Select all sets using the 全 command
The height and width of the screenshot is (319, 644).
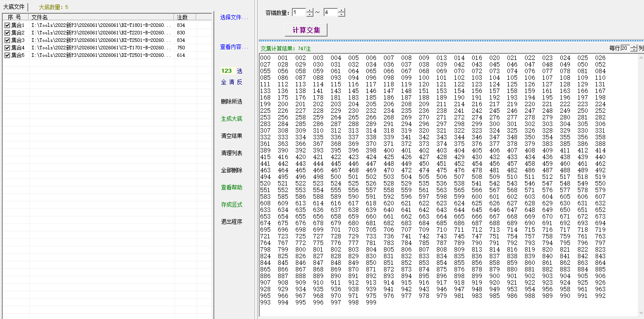point(223,82)
